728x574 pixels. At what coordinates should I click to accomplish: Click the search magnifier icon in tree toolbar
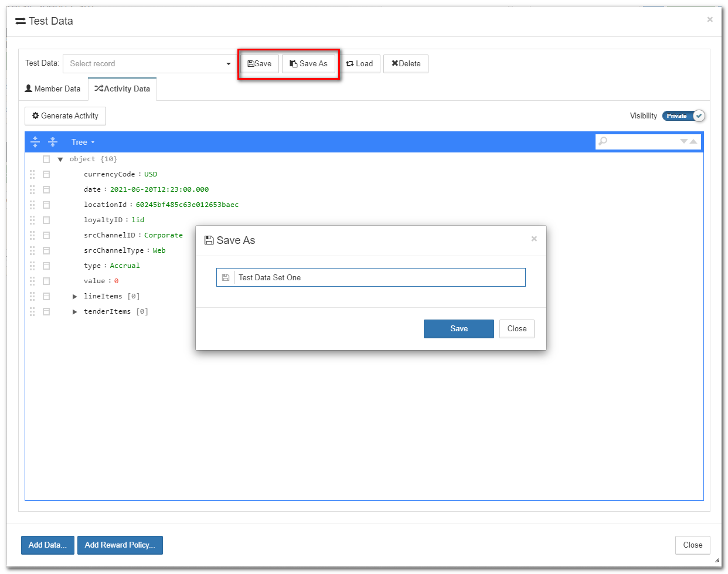tap(603, 141)
